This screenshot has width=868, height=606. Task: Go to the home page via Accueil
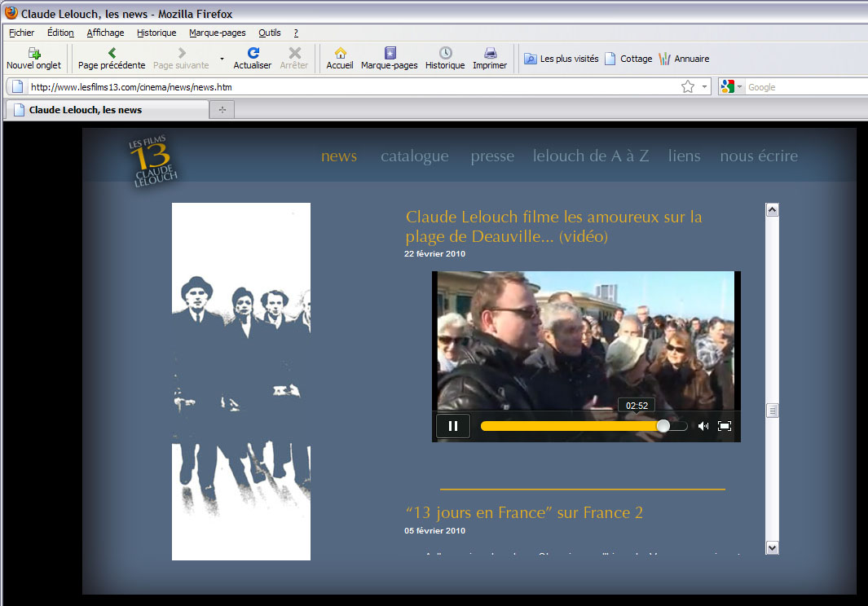pyautogui.click(x=340, y=58)
